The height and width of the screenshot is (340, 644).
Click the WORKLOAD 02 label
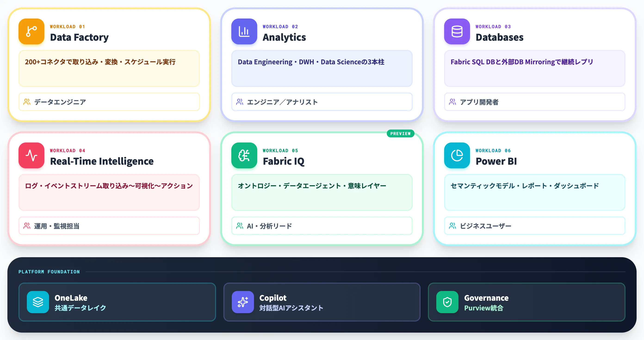click(280, 27)
